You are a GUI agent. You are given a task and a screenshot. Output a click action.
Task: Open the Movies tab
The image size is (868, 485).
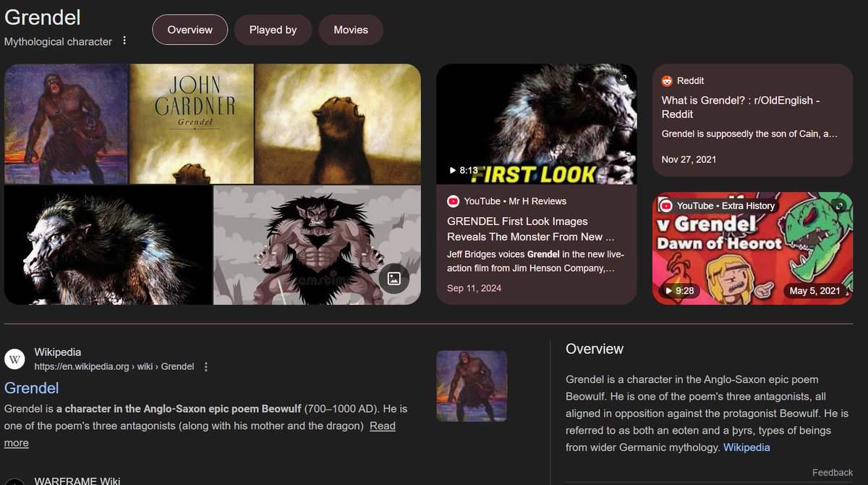(351, 30)
